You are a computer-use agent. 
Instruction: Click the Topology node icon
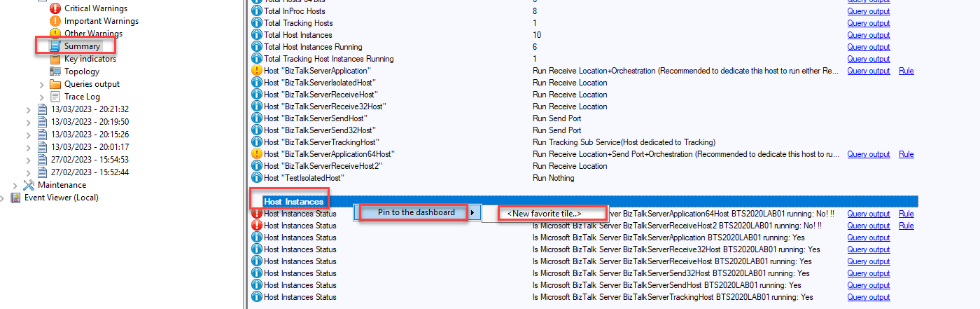tap(55, 71)
